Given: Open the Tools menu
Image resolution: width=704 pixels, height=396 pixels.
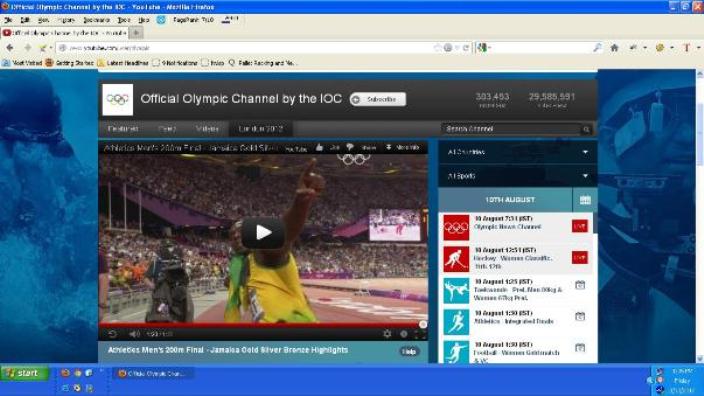Looking at the screenshot, I should [x=124, y=20].
